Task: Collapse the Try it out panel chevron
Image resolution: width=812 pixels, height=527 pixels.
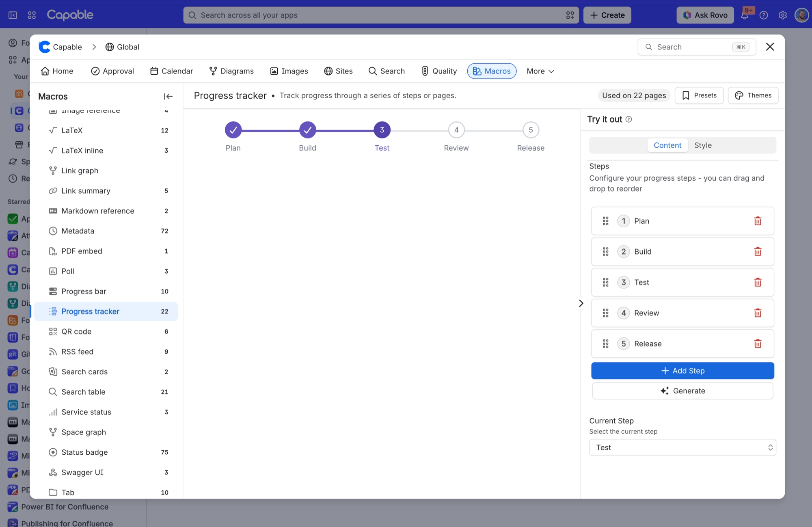Action: (581, 303)
